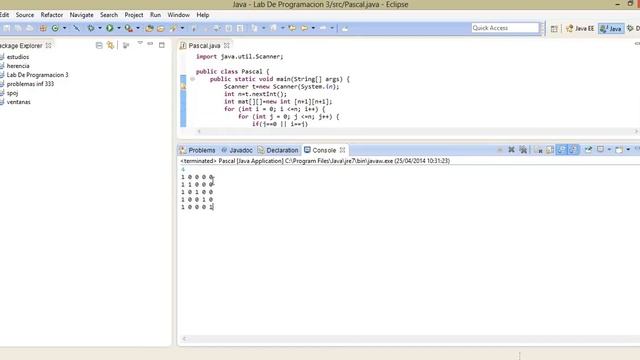The height and width of the screenshot is (360, 640).
Task: Open the Navigate menu
Action: pyautogui.click(x=81, y=15)
